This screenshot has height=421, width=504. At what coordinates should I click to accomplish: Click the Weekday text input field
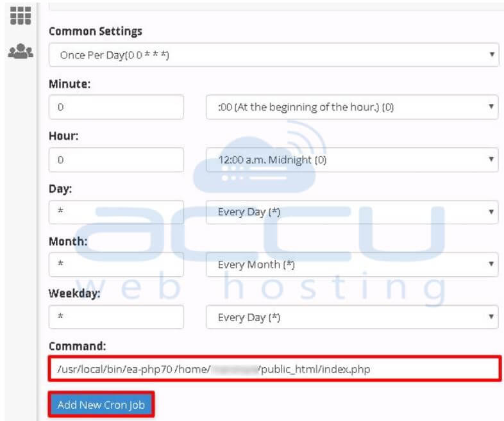(116, 317)
